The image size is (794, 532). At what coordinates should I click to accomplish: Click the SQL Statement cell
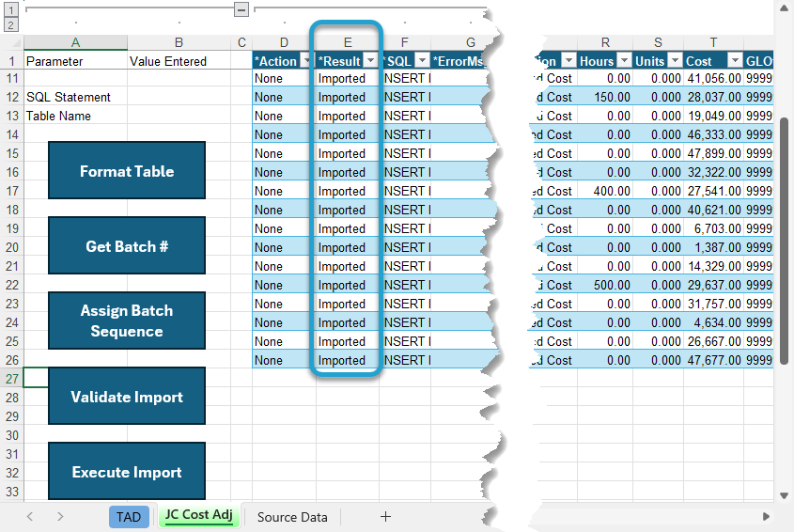75,97
